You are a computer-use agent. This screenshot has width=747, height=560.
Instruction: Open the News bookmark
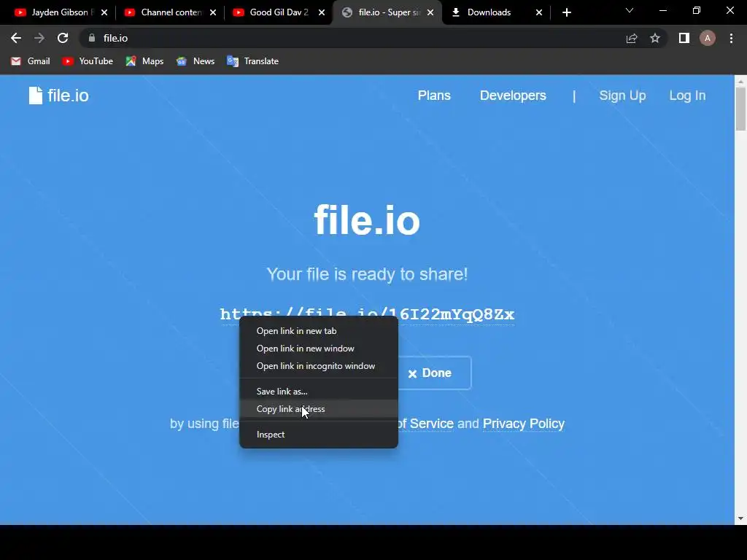click(x=196, y=61)
